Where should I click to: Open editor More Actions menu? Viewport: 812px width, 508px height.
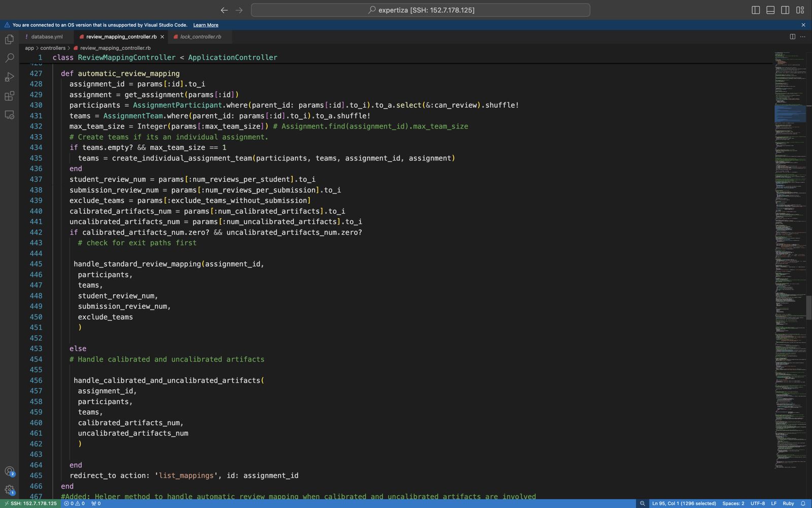pyautogui.click(x=803, y=37)
